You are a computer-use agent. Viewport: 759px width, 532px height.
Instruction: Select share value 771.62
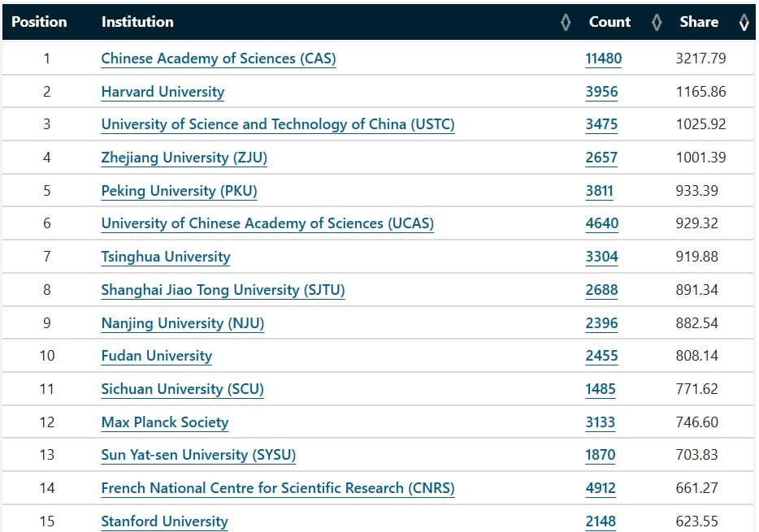[x=697, y=389]
